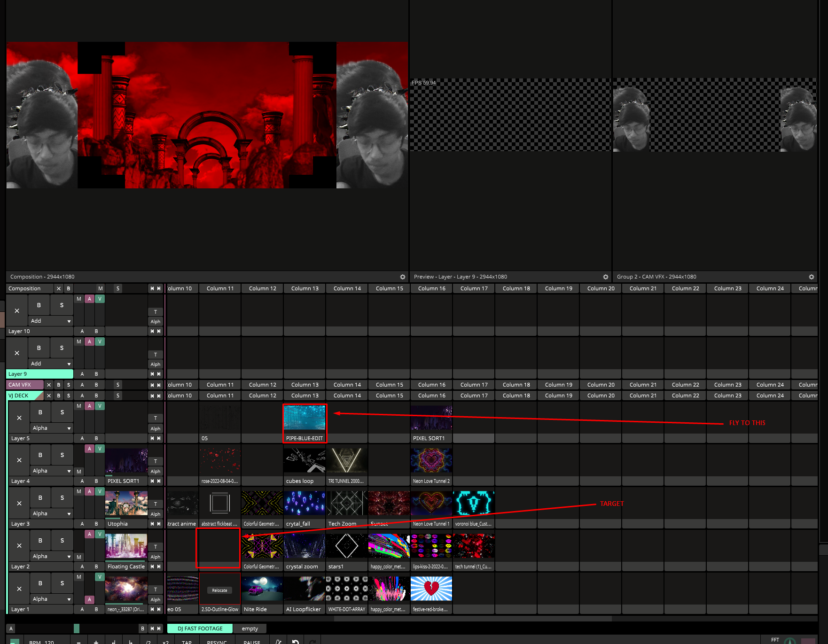Solo Layer 3 with the S button
The image size is (828, 644).
[x=62, y=497]
